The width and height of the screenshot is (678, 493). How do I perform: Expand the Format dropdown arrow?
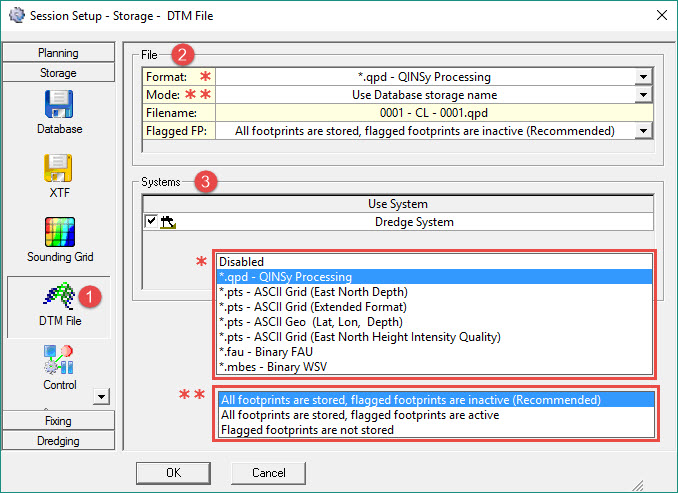tap(643, 76)
